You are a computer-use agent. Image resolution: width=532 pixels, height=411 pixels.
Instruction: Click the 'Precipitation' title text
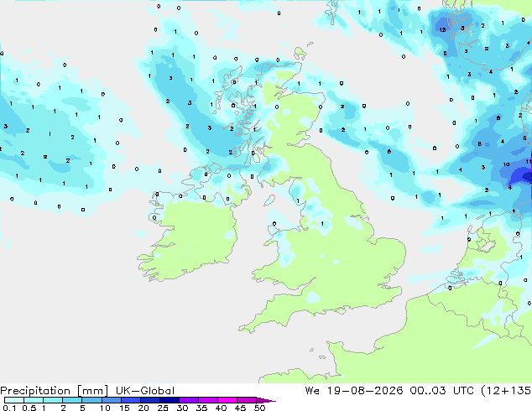tap(35, 391)
